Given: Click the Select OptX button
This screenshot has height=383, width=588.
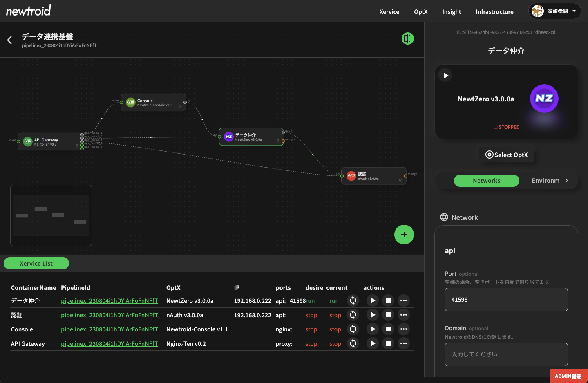Looking at the screenshot, I should tap(506, 155).
